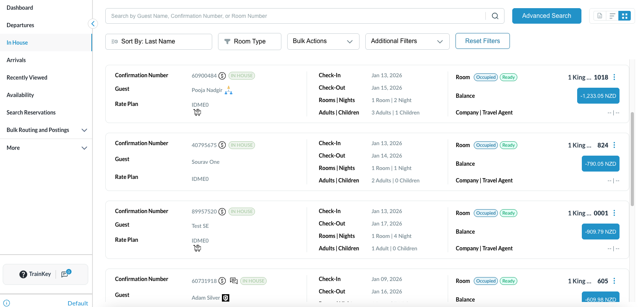Open the Bulk Actions dropdown
Viewport: 644px width, 307px height.
click(x=323, y=42)
